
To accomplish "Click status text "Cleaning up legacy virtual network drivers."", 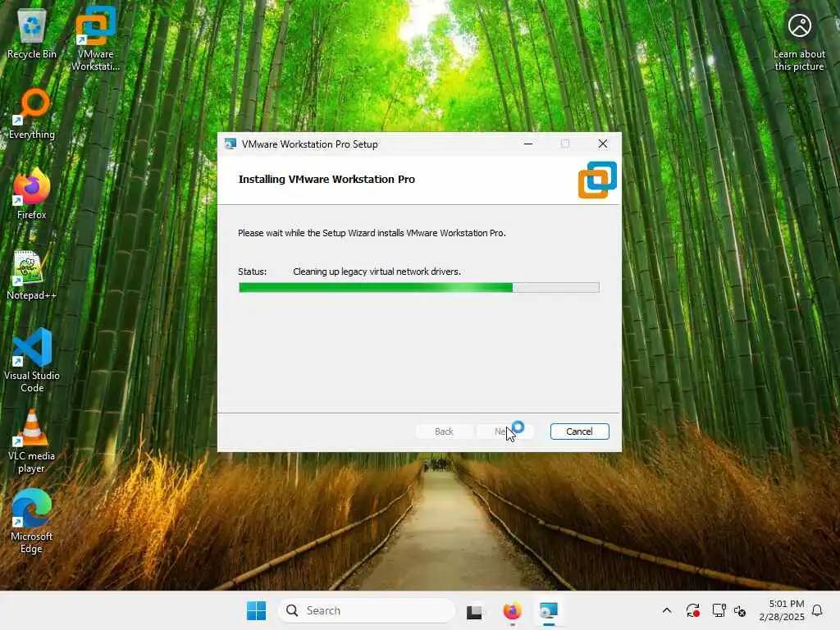I will 377,272.
